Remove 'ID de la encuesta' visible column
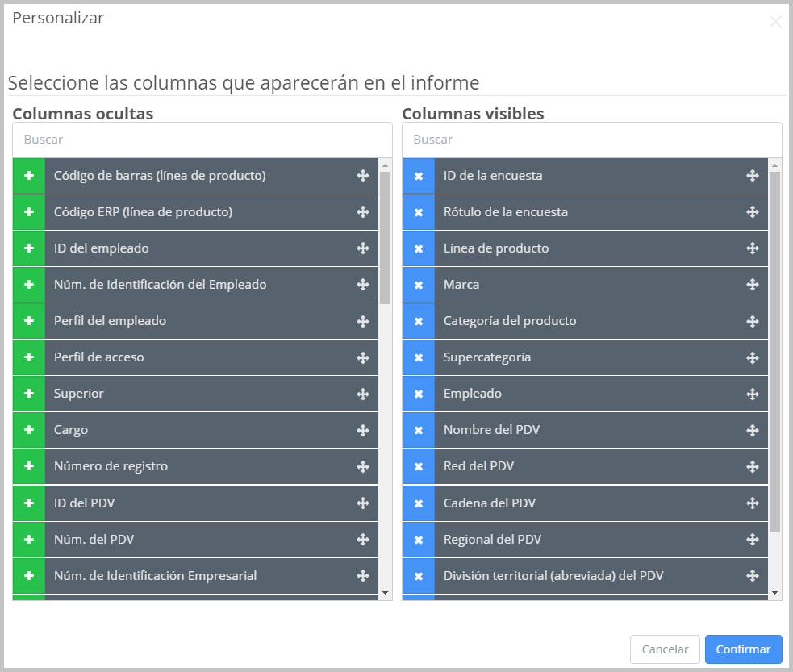 419,176
